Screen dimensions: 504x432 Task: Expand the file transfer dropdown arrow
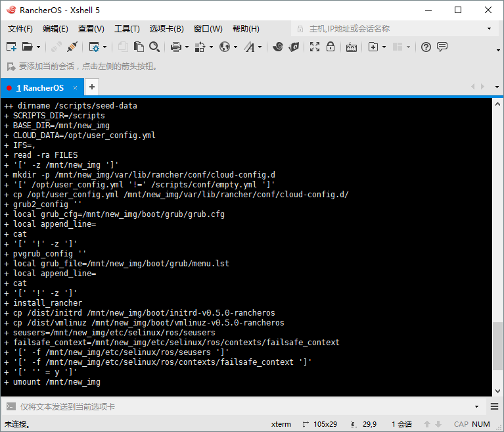(211, 47)
